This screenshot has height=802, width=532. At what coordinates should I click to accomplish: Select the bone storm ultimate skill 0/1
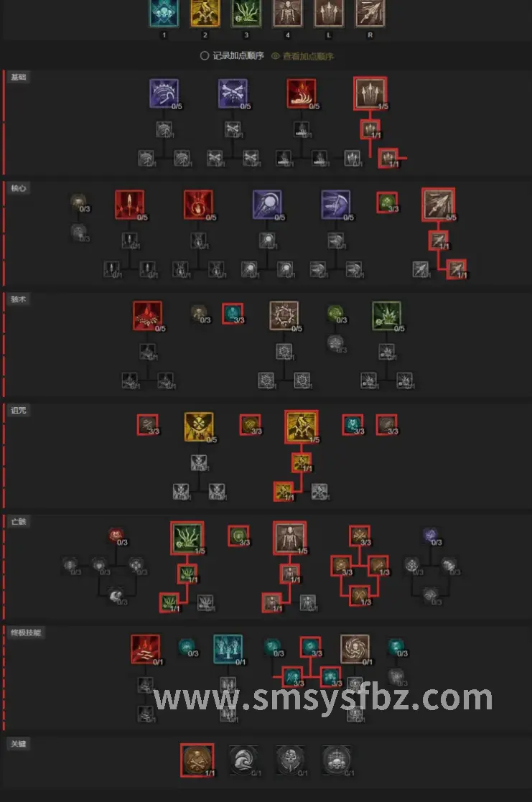coord(355,649)
